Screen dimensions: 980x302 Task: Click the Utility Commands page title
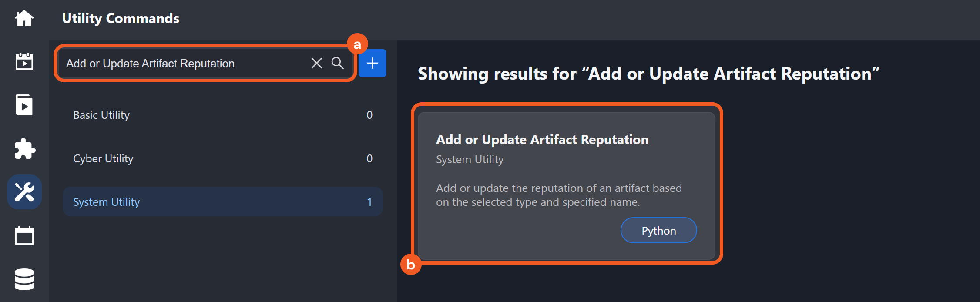(121, 18)
